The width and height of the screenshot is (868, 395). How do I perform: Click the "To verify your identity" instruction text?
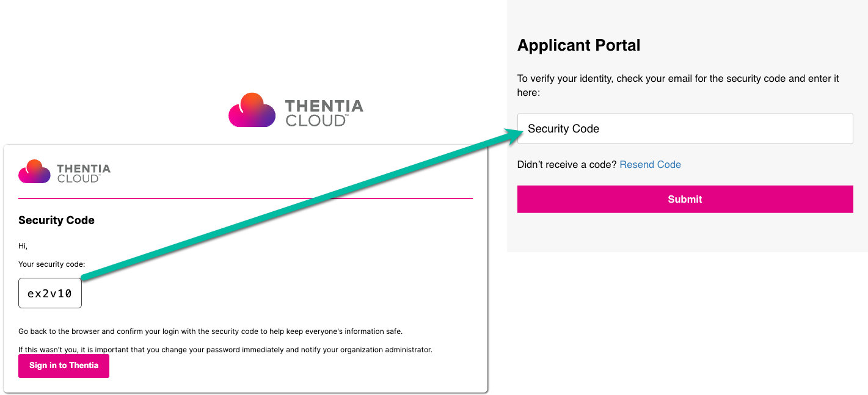point(678,85)
